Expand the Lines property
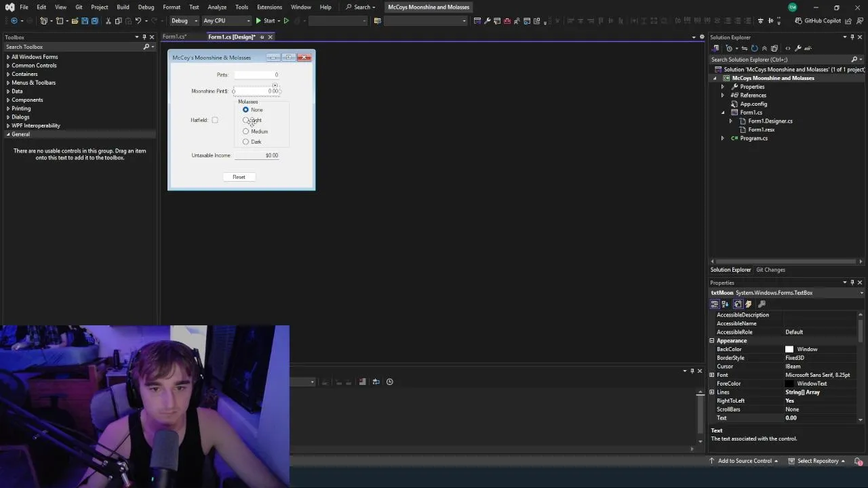Viewport: 868px width, 488px height. [712, 392]
